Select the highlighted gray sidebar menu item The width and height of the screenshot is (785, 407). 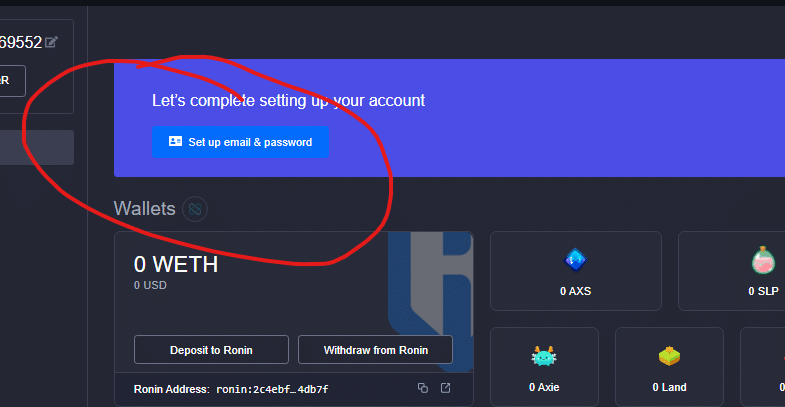coord(37,147)
